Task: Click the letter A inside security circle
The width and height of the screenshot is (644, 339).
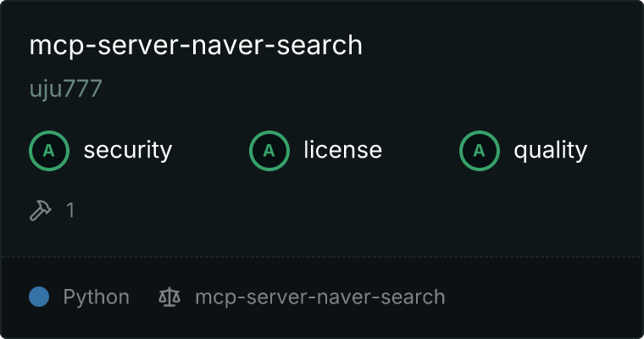Action: coord(49,151)
